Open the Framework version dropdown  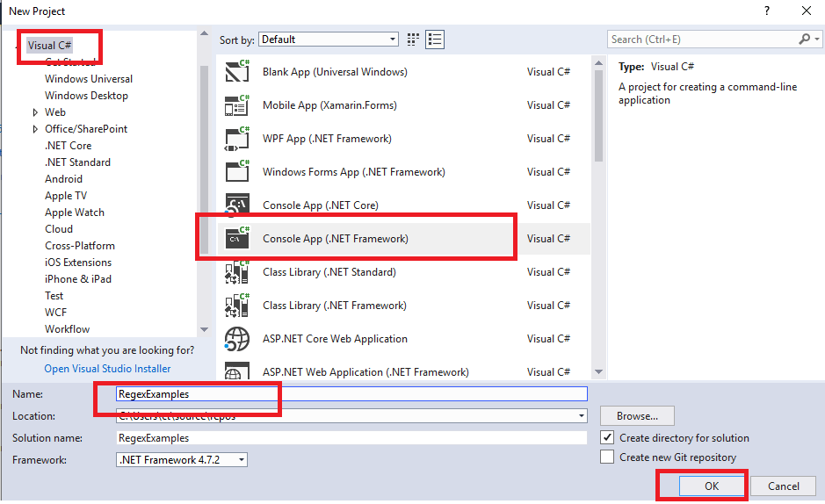click(182, 460)
